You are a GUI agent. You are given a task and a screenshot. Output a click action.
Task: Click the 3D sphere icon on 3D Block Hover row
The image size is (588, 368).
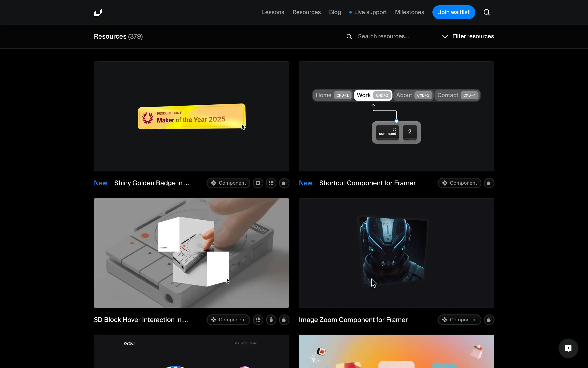(x=258, y=320)
